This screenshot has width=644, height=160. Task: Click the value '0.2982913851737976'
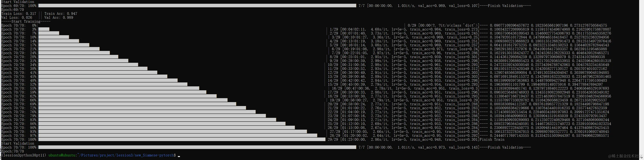point(508,49)
